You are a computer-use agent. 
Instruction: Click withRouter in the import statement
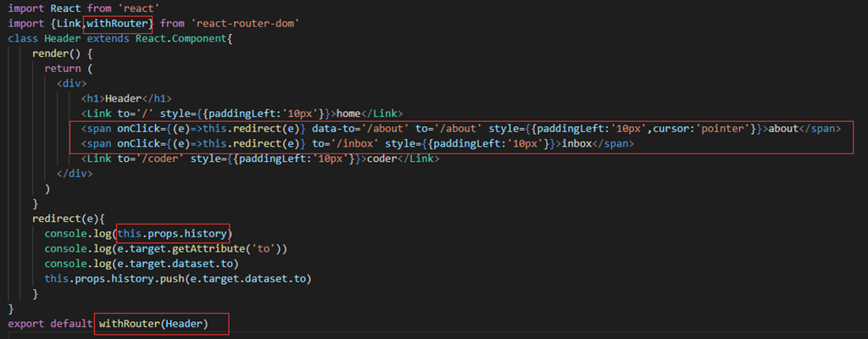click(120, 24)
